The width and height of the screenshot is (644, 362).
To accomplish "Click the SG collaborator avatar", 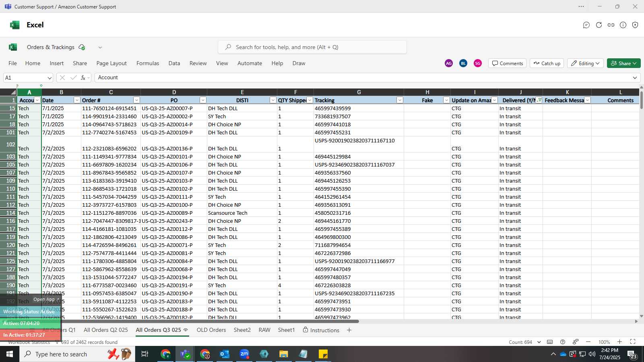I will pyautogui.click(x=478, y=63).
